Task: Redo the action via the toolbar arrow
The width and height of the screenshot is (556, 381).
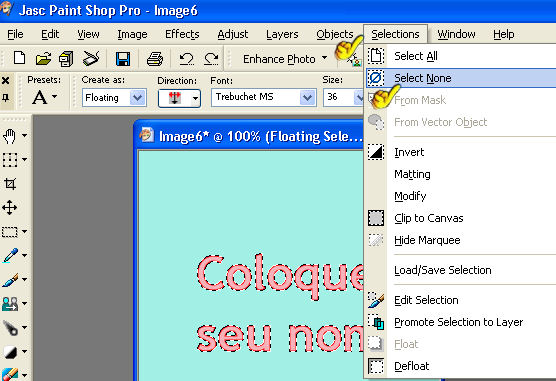Action: tap(212, 59)
